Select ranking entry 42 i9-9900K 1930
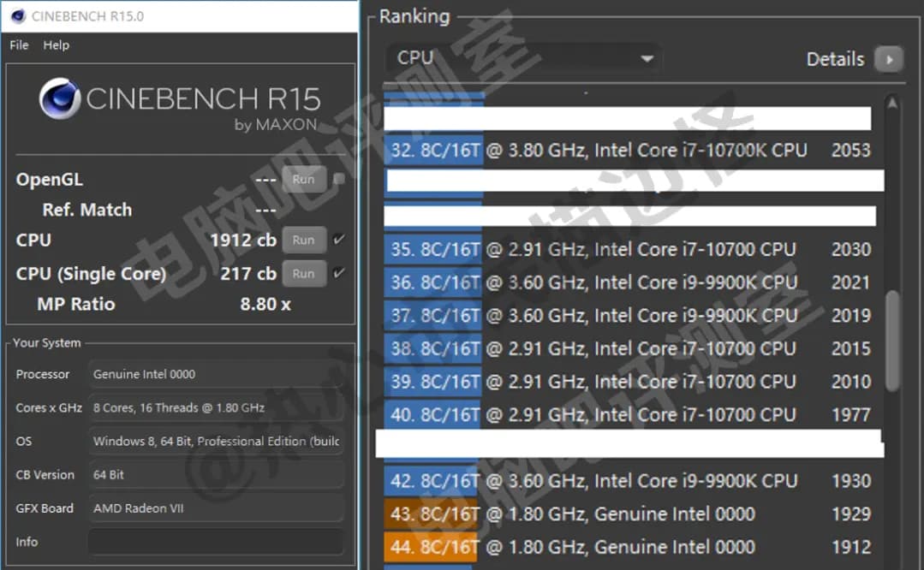Image resolution: width=924 pixels, height=570 pixels. click(630, 480)
